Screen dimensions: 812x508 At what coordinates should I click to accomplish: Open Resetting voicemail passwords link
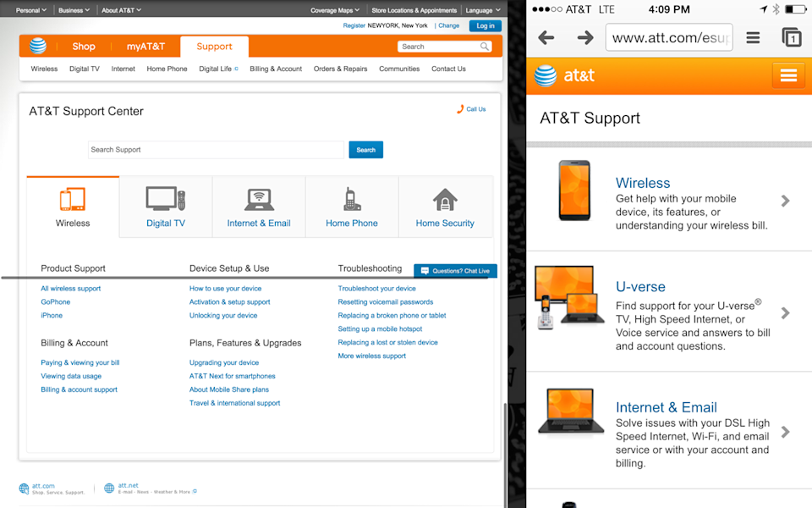(386, 301)
